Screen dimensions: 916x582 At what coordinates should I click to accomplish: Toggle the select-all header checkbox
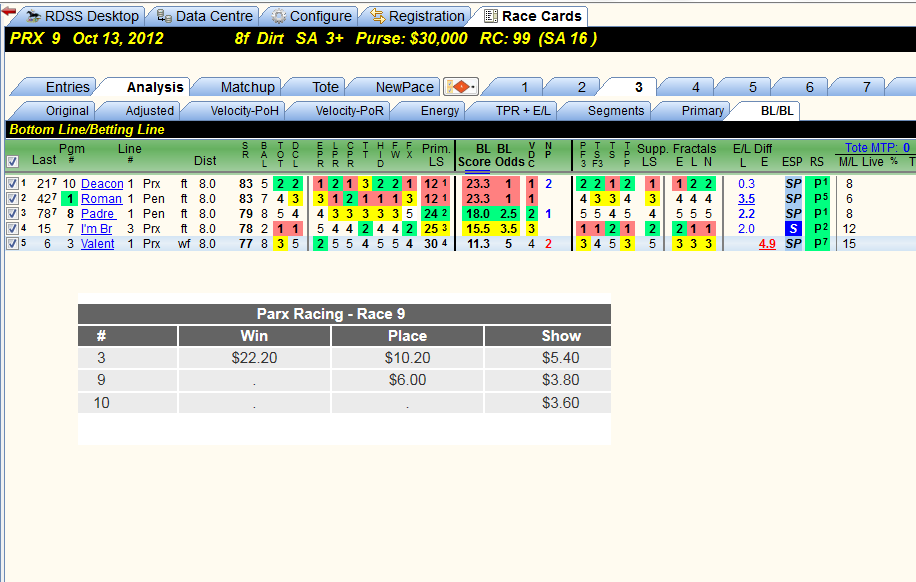tap(12, 161)
